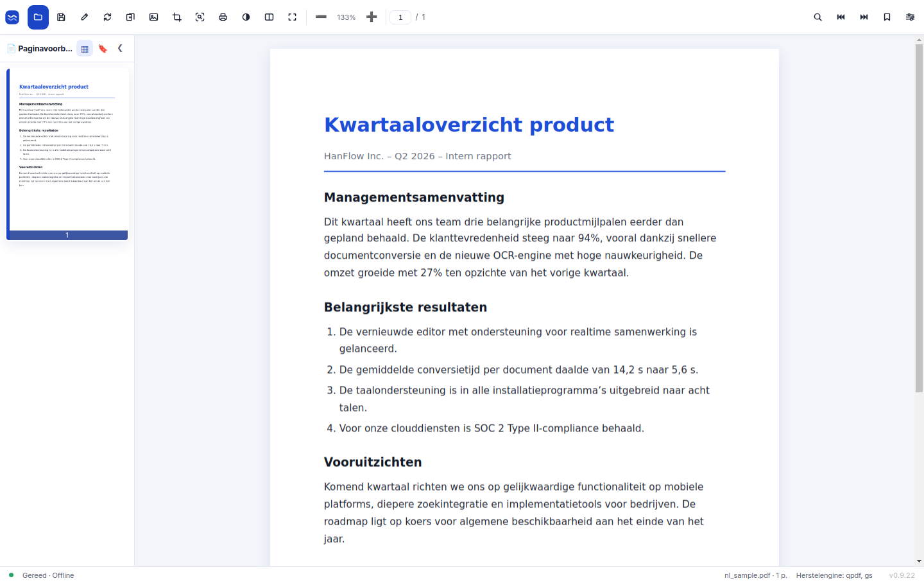Click the 'Belangrijkste resultaten' heading
Image resolution: width=924 pixels, height=583 pixels.
tap(406, 308)
